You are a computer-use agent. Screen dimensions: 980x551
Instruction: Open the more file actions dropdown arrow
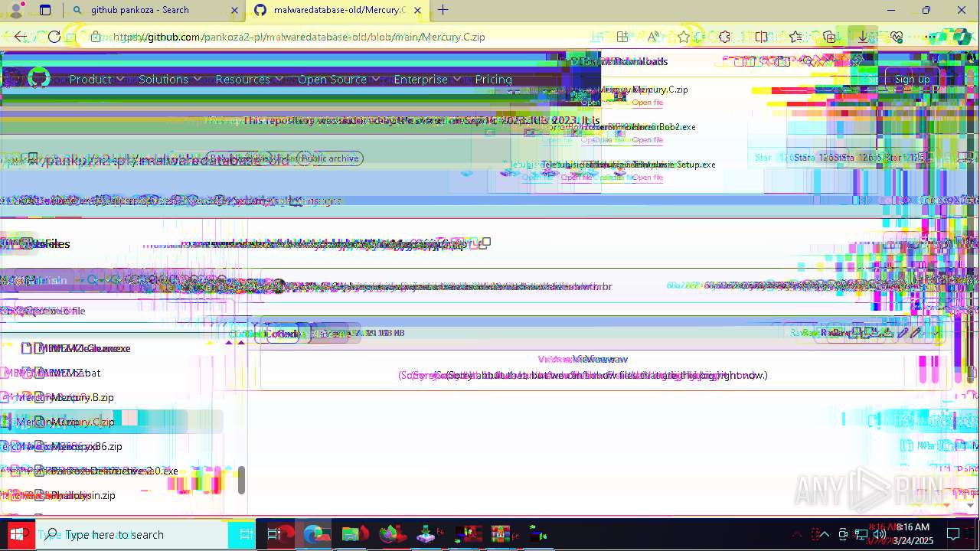coord(935,333)
